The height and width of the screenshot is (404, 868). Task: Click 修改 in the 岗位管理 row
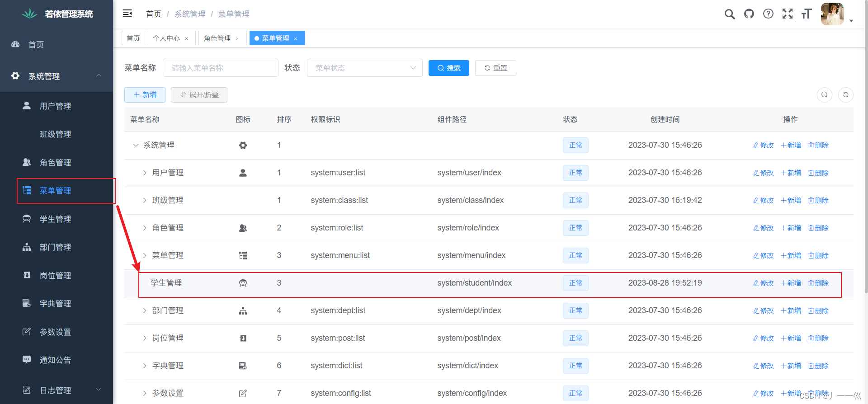763,338
